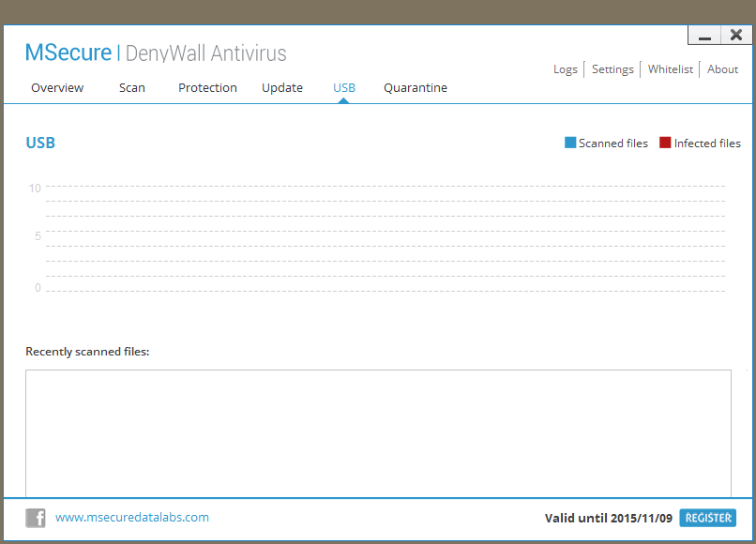756x544 pixels.
Task: Open the Facebook page icon
Action: [36, 518]
